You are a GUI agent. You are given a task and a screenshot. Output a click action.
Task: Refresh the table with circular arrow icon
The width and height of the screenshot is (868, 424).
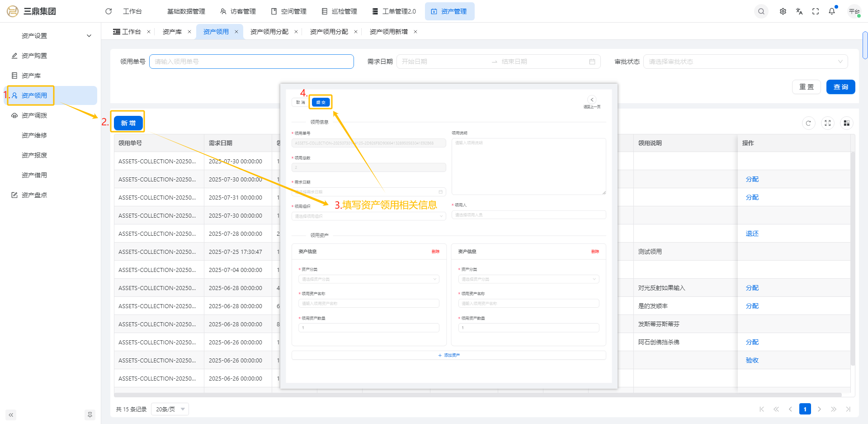[808, 123]
